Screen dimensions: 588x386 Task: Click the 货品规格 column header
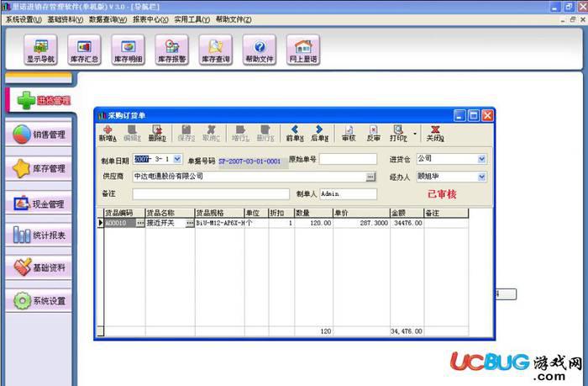click(220, 213)
